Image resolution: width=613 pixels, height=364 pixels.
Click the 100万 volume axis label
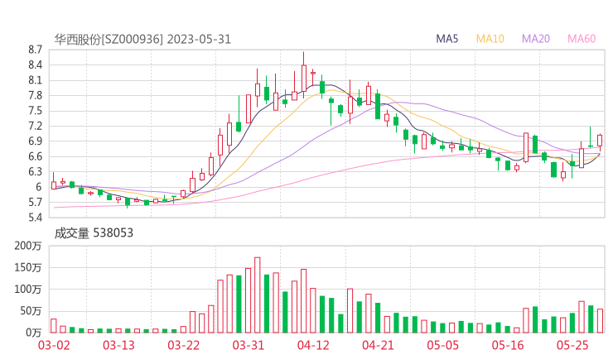[28, 290]
